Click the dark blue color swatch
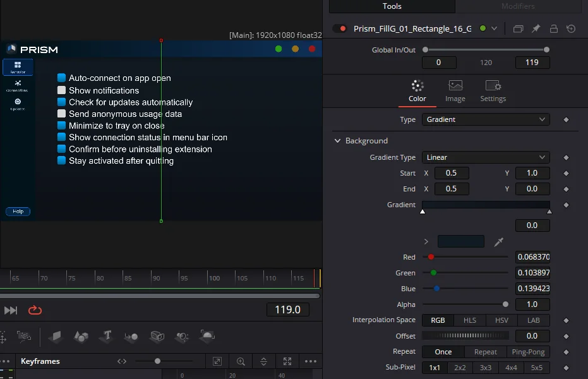The image size is (588, 379). tap(461, 241)
